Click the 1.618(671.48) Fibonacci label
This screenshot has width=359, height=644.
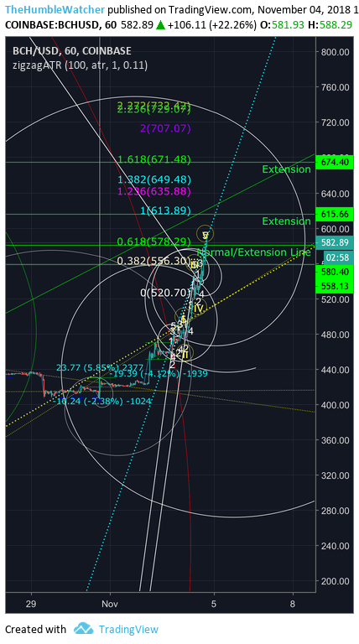tap(154, 159)
